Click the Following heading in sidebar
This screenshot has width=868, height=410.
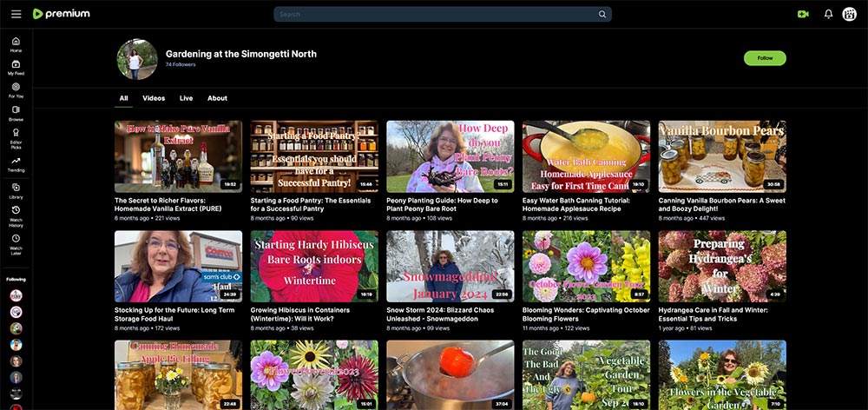click(x=16, y=279)
